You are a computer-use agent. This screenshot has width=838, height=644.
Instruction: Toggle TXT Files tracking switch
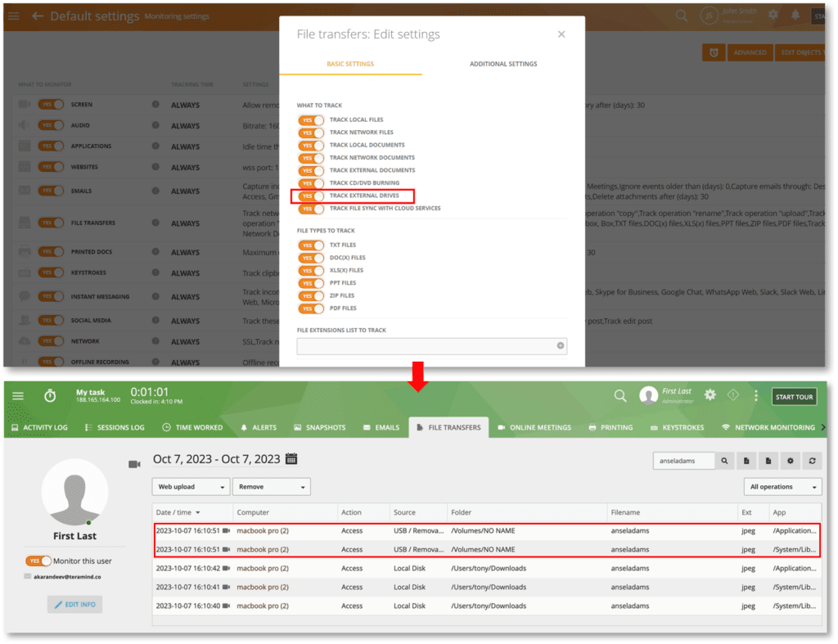(x=311, y=245)
